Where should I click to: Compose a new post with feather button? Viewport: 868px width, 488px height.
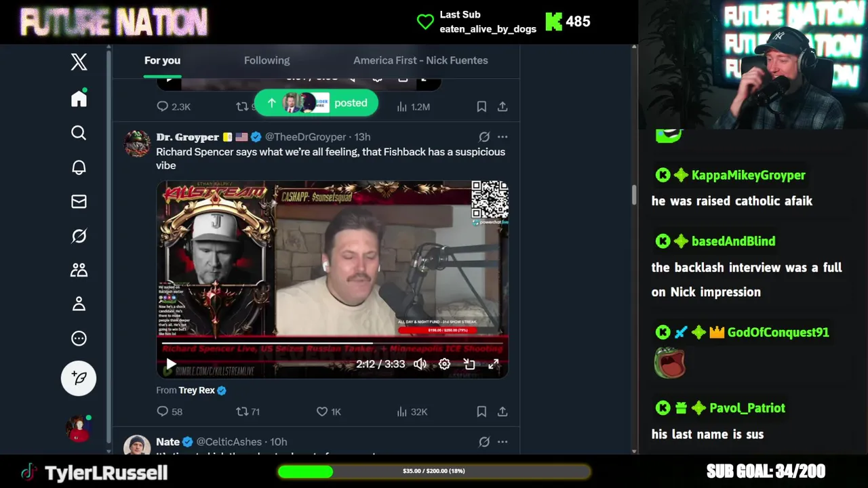coord(79,378)
